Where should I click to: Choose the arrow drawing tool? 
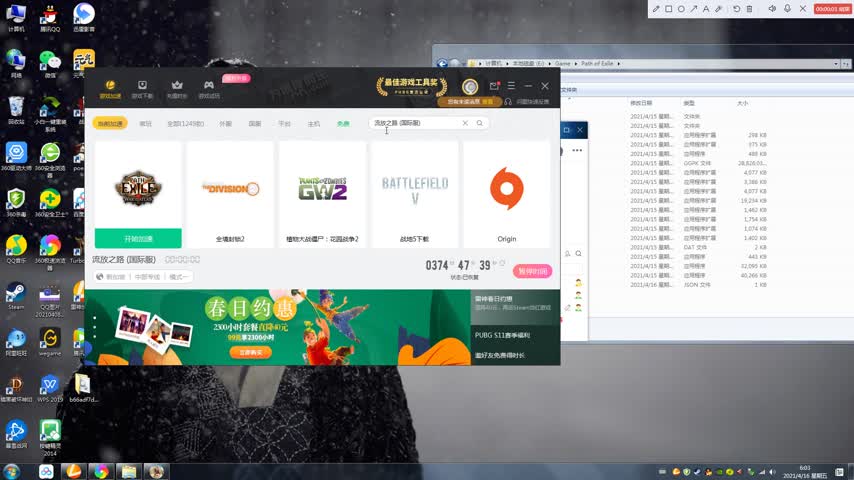(x=694, y=9)
